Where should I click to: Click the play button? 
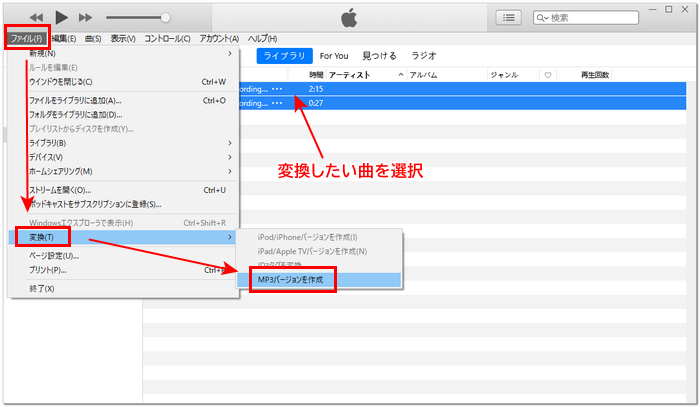click(x=62, y=18)
